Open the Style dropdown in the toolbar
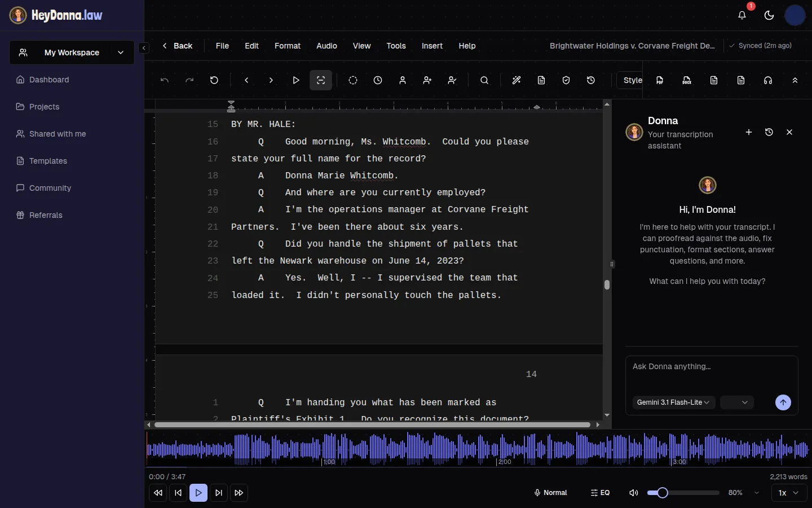 point(630,80)
